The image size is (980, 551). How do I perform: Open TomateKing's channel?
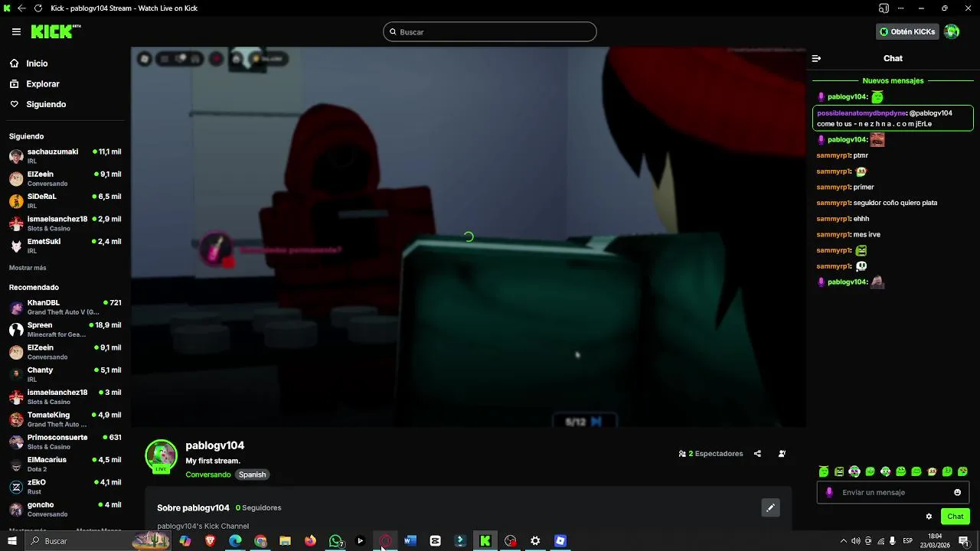point(65,419)
